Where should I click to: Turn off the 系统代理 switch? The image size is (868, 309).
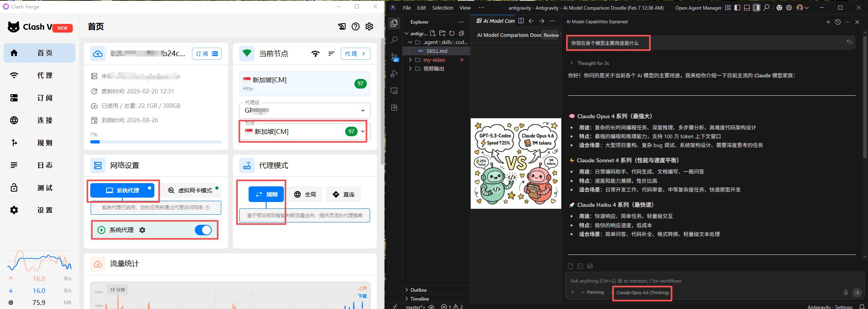point(203,230)
